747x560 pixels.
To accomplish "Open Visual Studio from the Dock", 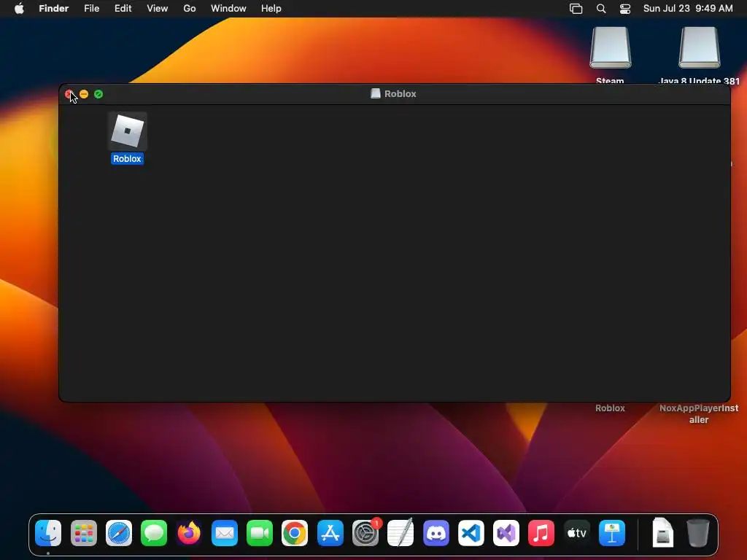I will 506,533.
